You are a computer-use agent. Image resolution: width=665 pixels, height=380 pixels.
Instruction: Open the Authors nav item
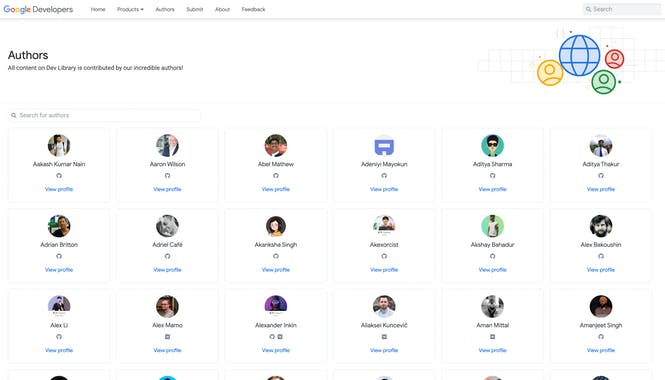[165, 9]
